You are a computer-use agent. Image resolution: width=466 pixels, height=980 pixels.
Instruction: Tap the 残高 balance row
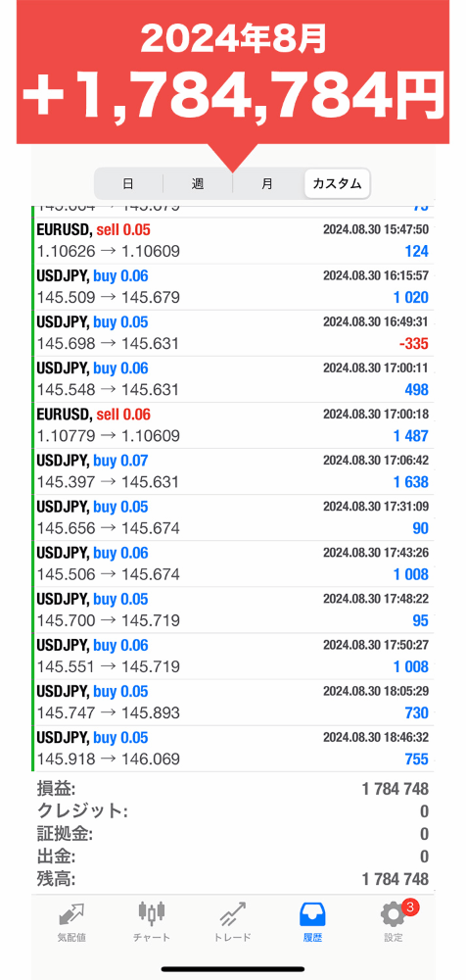(232, 879)
